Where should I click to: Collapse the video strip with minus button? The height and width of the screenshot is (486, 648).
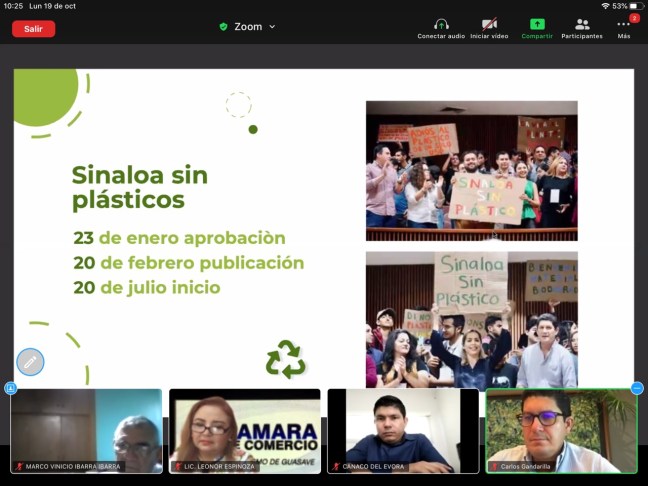(637, 388)
